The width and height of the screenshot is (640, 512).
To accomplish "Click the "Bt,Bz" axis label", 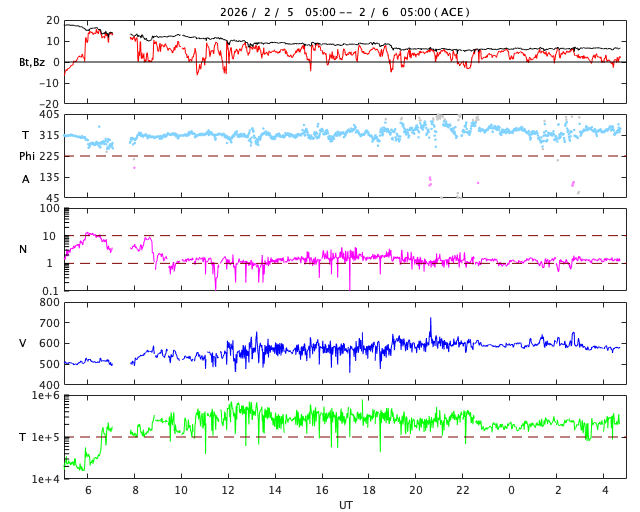I will click(x=32, y=62).
